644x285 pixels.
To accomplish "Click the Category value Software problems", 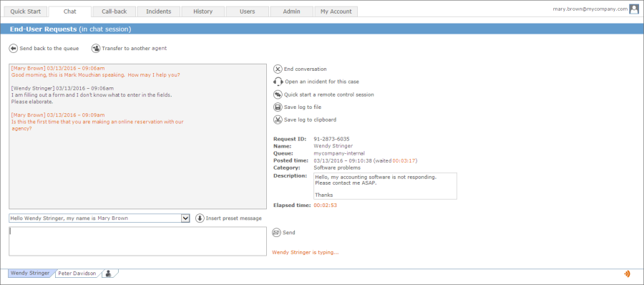I will click(x=337, y=168).
